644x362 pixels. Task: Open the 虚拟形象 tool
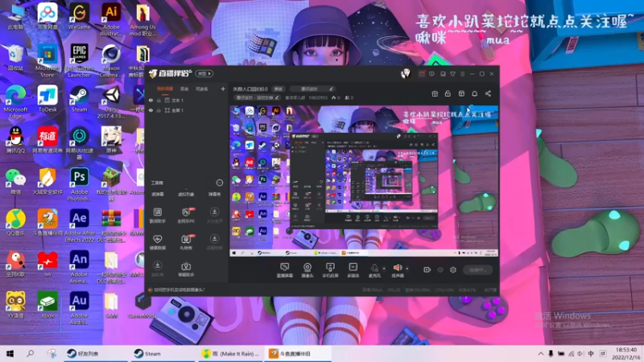(x=186, y=194)
